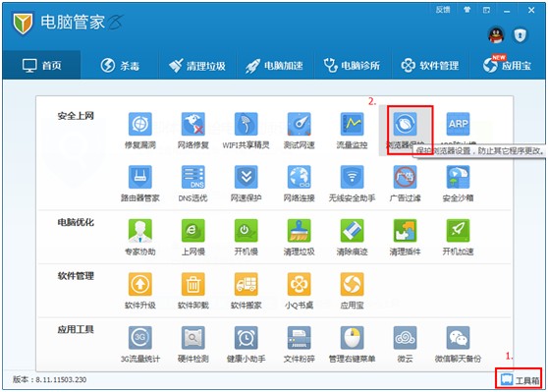Open the skin (shirt) icon in title bar
Image resolution: width=548 pixels, height=392 pixels.
click(466, 10)
